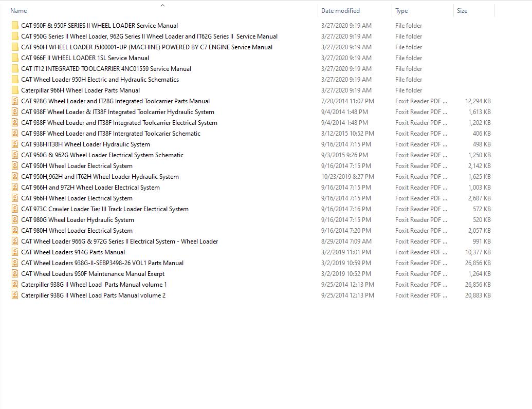The image size is (532, 409).
Task: Click folder icon of CAT Wheel Loader 950H Electric Schematics
Action: (15, 80)
